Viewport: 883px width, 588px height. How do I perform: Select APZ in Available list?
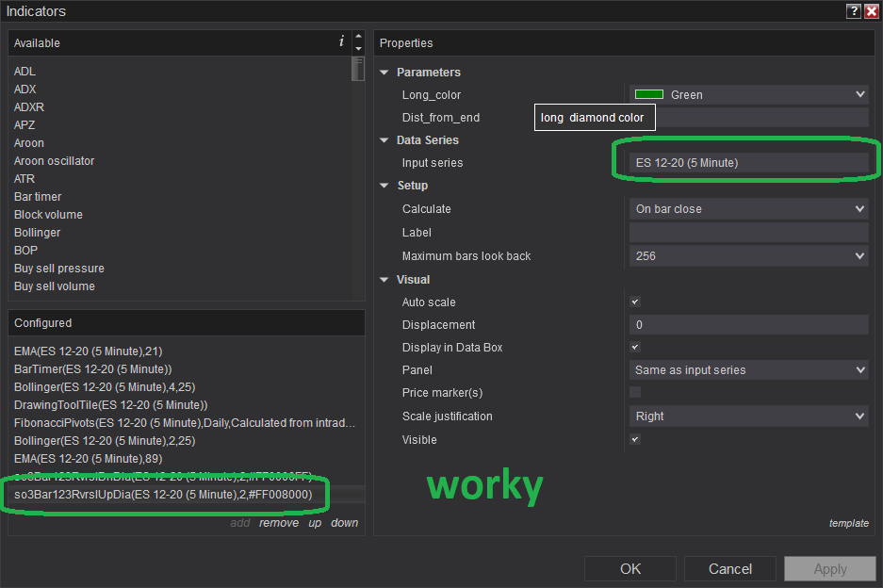[x=25, y=125]
